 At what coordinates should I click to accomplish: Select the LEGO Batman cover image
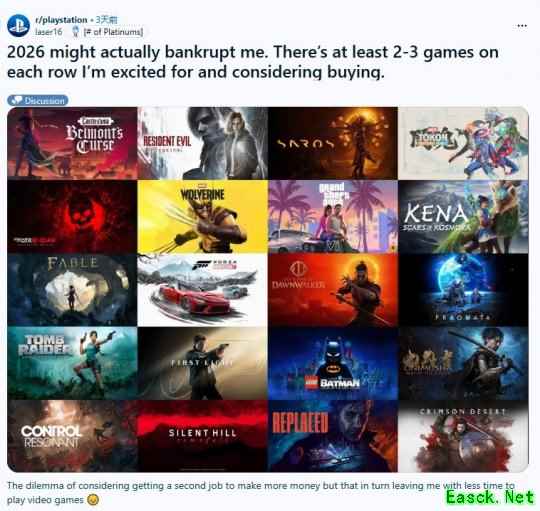point(333,363)
